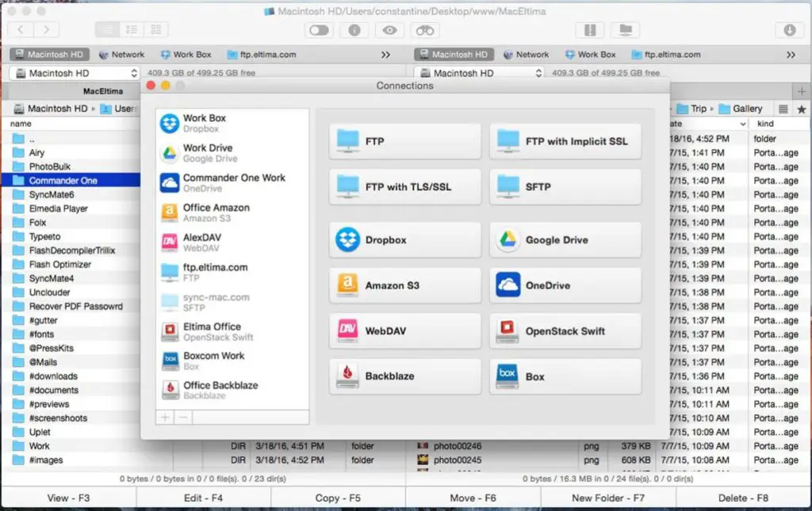Click Delete - F8 button
Viewport: 812px width, 511px height.
743,498
